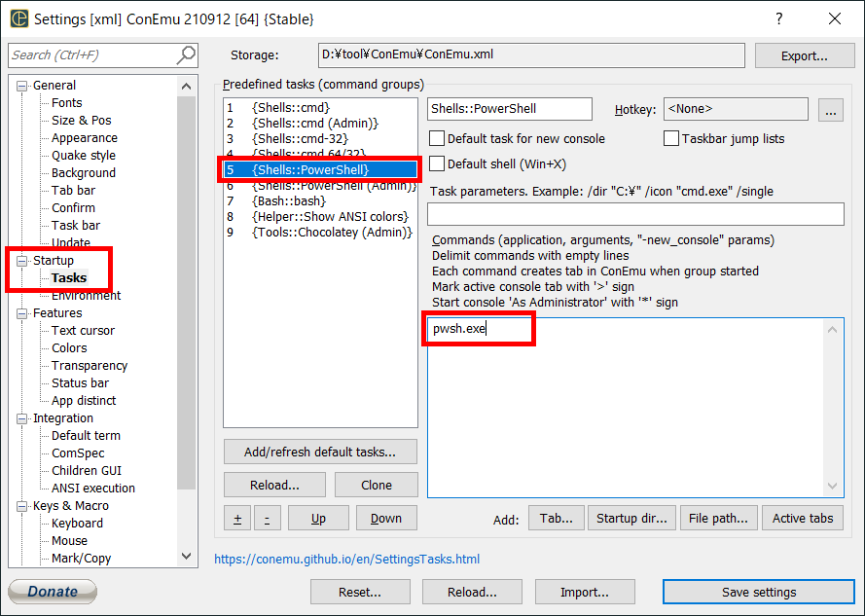Select Quake style in tree
The height and width of the screenshot is (616, 865).
(84, 156)
